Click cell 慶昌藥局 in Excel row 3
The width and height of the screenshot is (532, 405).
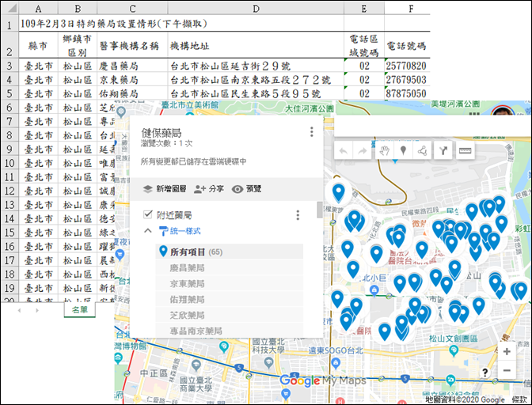click(132, 66)
